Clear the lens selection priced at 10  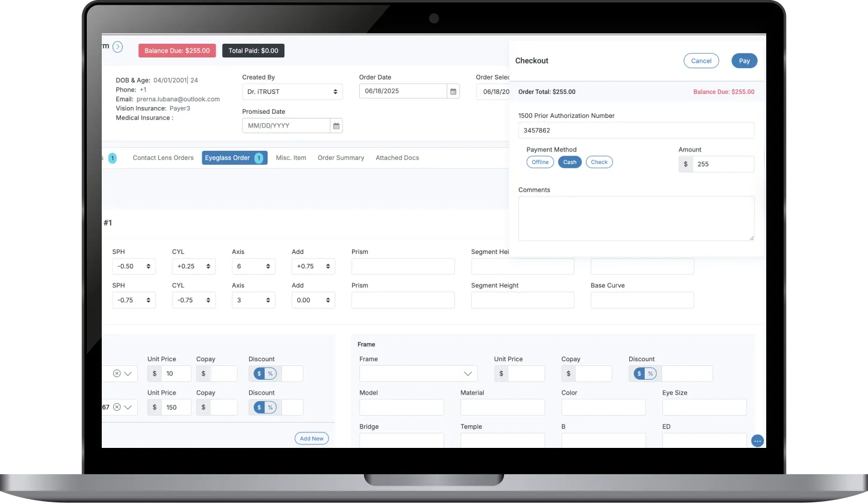tap(117, 374)
